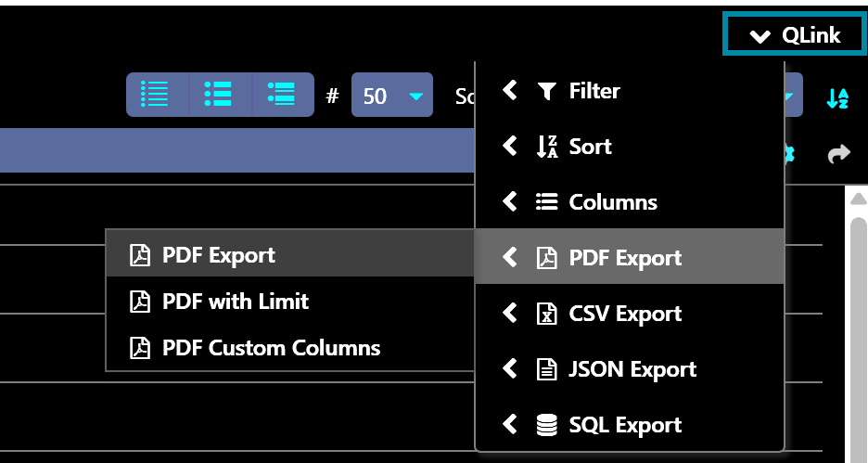Choose JSON Export from the menu

(632, 369)
